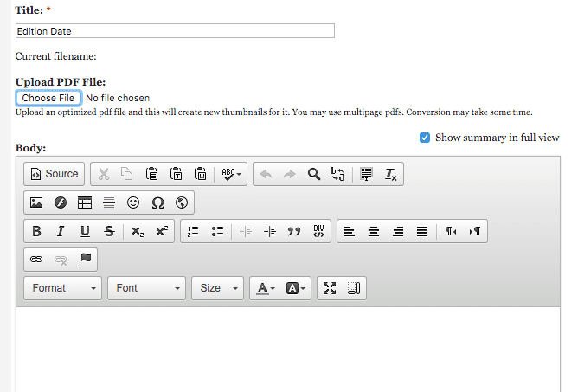Open the Replace text icon
The width and height of the screenshot is (578, 392).
(338, 174)
